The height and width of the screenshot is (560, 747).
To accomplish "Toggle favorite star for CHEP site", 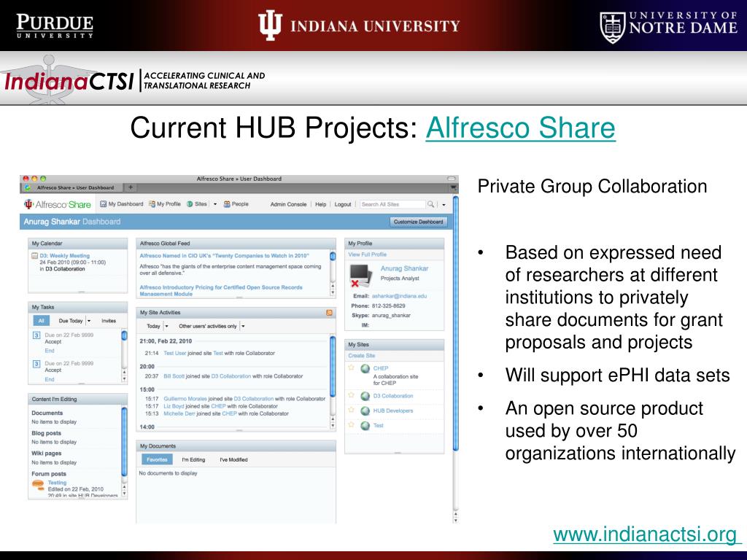I will coord(352,367).
